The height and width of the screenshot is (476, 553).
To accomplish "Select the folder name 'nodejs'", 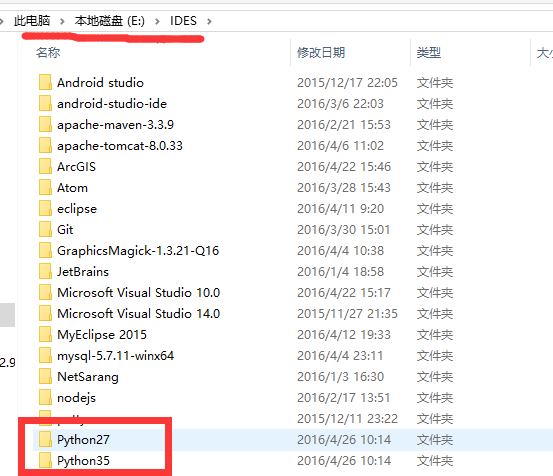I will 77,398.
